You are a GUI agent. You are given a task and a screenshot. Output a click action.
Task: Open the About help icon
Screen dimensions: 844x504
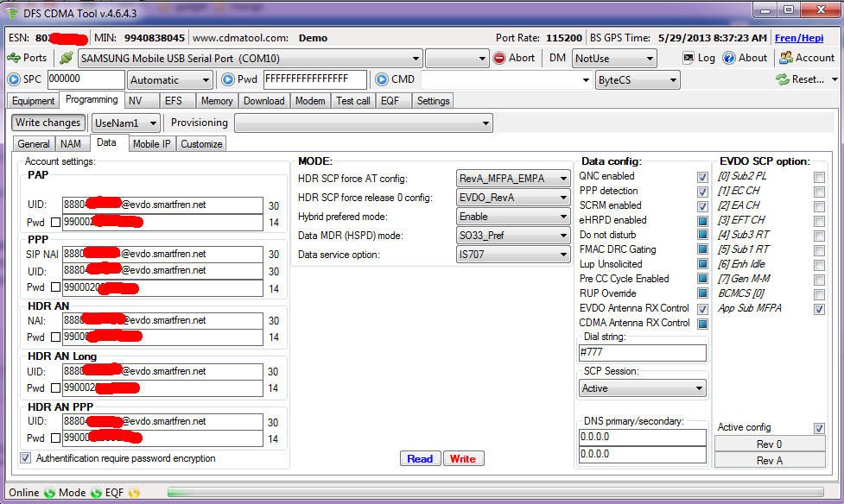(729, 58)
